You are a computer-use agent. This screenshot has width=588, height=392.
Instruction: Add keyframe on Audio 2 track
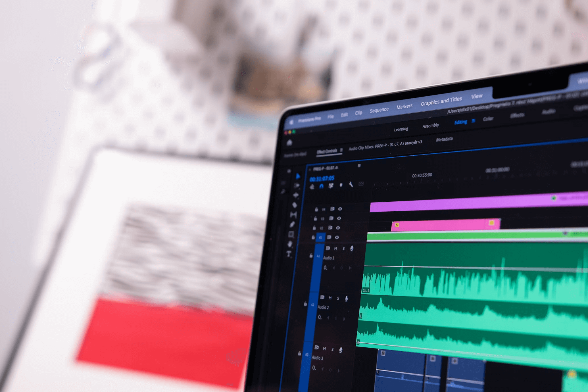pos(336,319)
